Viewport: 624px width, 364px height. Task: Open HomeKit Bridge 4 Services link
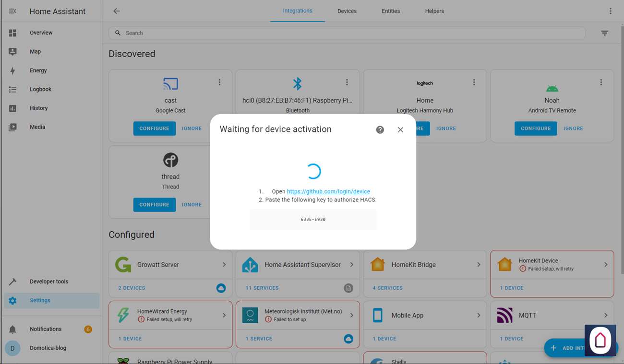tap(388, 288)
